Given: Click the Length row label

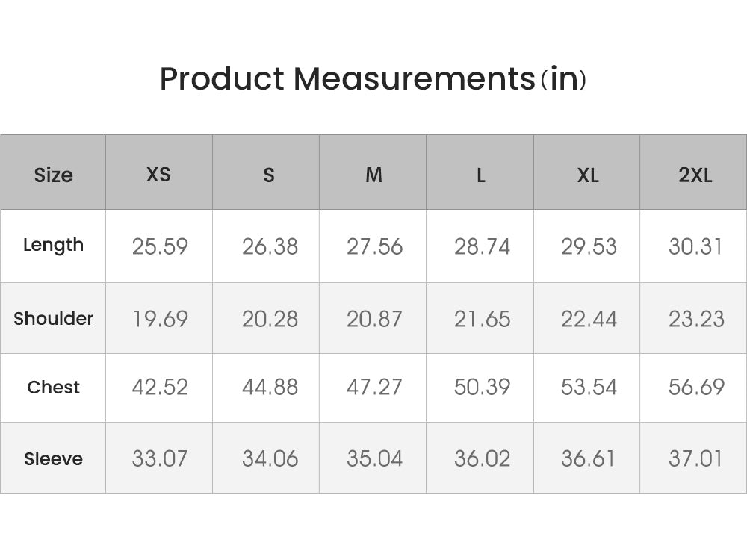Looking at the screenshot, I should click(x=53, y=245).
